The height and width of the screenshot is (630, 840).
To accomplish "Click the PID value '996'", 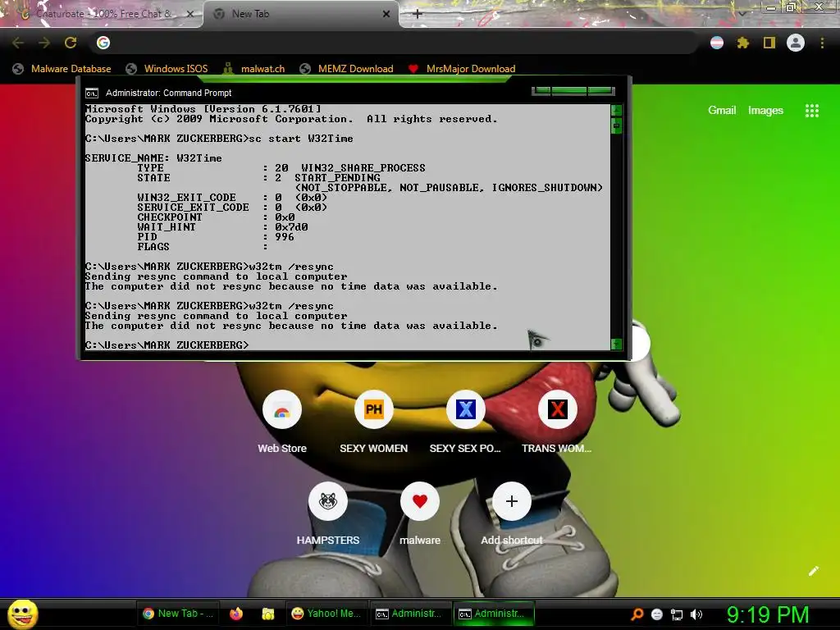I will (285, 237).
